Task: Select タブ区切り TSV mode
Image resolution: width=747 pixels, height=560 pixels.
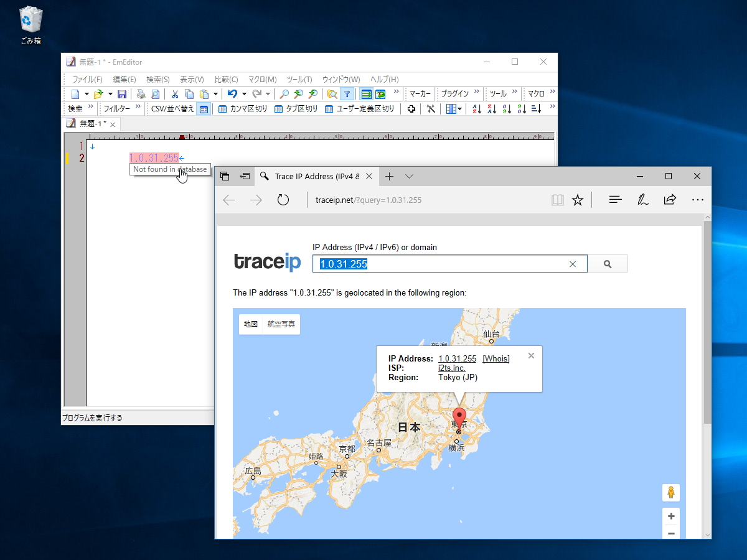Action: pos(296,109)
